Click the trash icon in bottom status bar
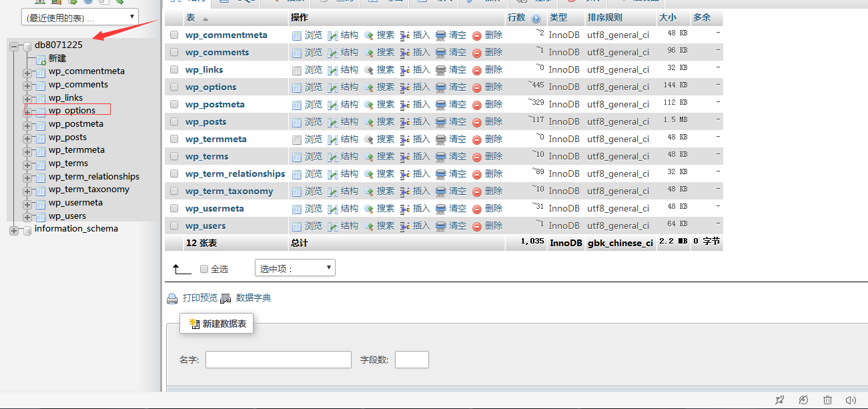The height and width of the screenshot is (409, 868). [x=827, y=400]
